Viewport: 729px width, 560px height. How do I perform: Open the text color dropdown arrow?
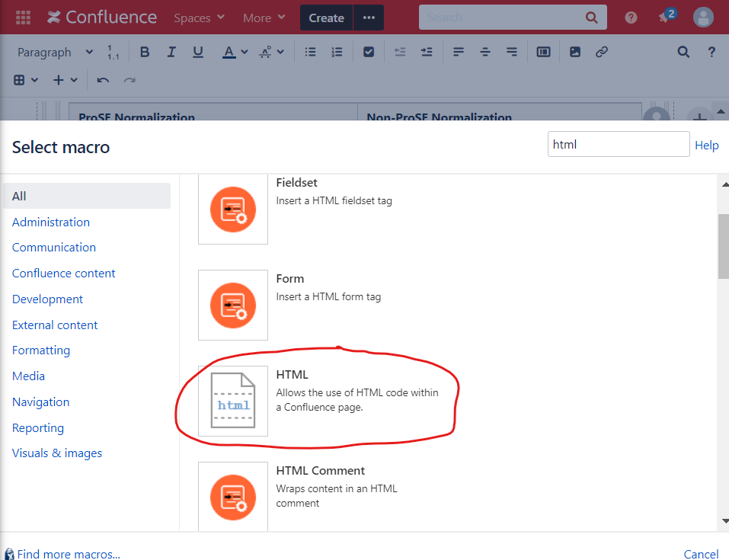tap(245, 52)
